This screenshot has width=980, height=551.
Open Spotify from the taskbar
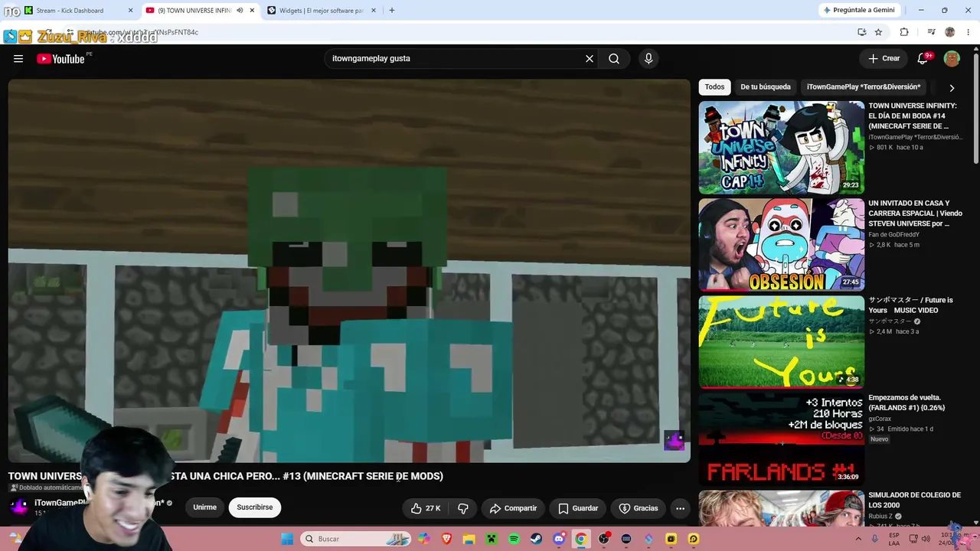[514, 539]
